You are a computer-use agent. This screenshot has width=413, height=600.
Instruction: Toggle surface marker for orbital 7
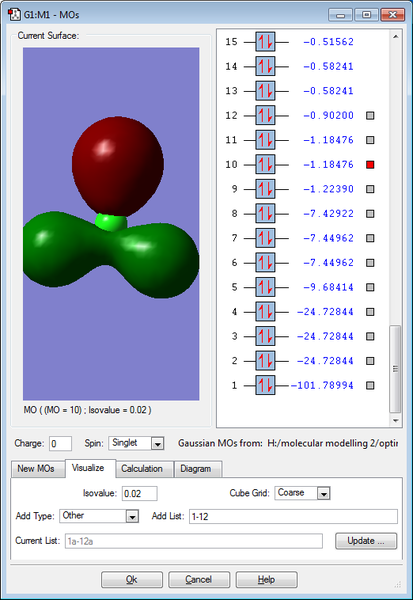click(x=370, y=238)
